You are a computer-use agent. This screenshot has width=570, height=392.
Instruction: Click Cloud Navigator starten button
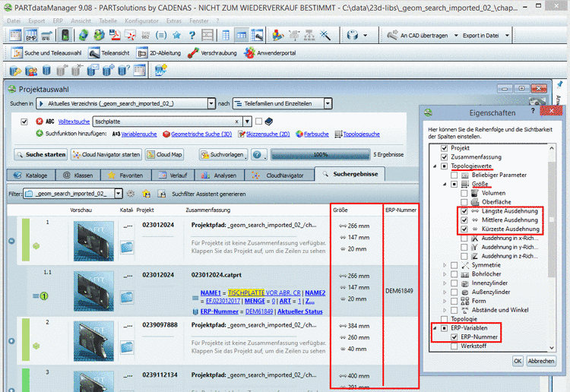(106, 154)
